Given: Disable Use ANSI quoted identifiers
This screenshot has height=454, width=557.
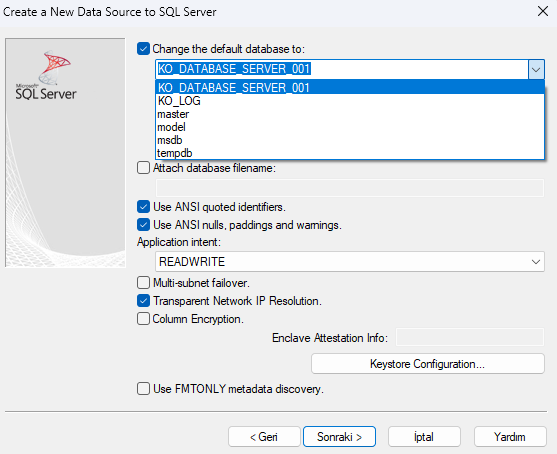Looking at the screenshot, I should pos(143,207).
